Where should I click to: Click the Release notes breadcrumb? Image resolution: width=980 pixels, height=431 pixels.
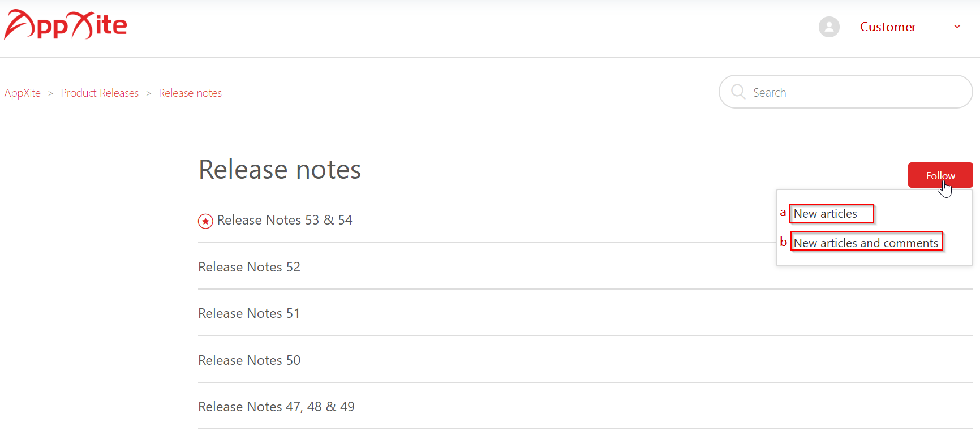tap(190, 93)
